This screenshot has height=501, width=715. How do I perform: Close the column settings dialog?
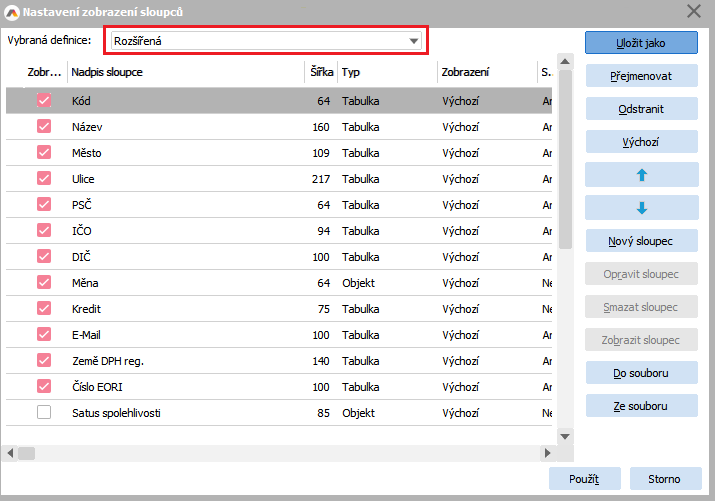[694, 11]
